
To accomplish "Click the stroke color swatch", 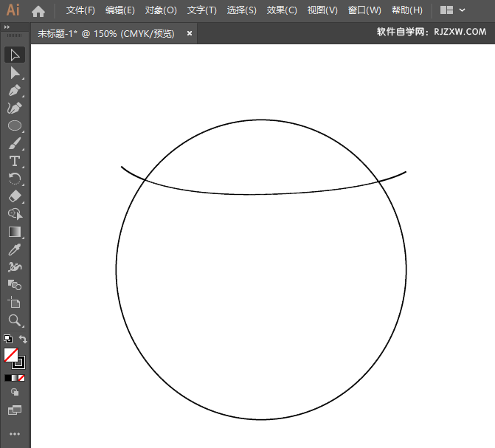I will (x=18, y=362).
